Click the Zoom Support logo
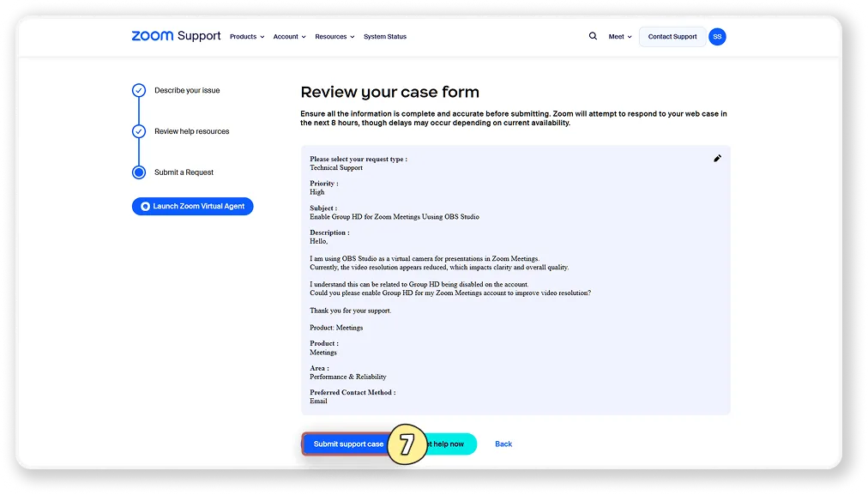Image resolution: width=868 pixels, height=495 pixels. (x=176, y=36)
